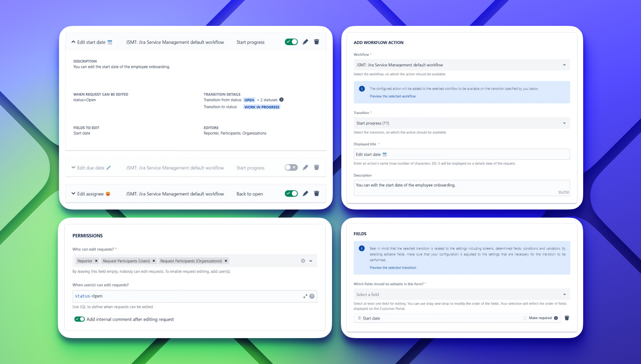Clear all selected editors with the circle-x icon
The width and height of the screenshot is (641, 364).
point(303,261)
